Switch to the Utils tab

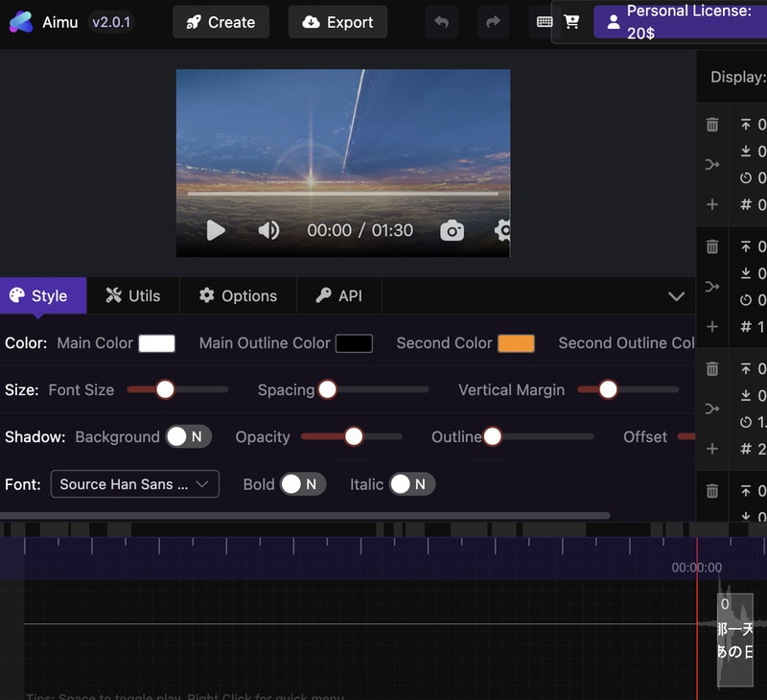(133, 295)
